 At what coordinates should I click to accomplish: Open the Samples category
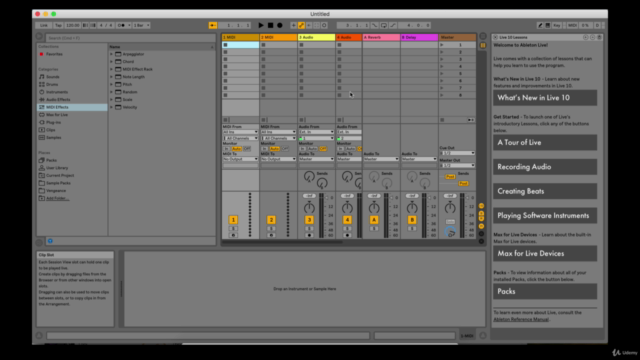tap(53, 138)
